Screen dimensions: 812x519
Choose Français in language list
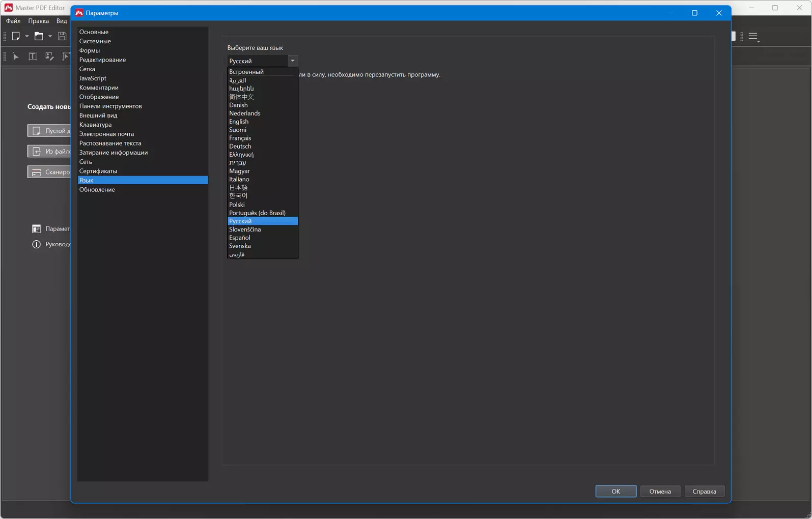pos(263,138)
